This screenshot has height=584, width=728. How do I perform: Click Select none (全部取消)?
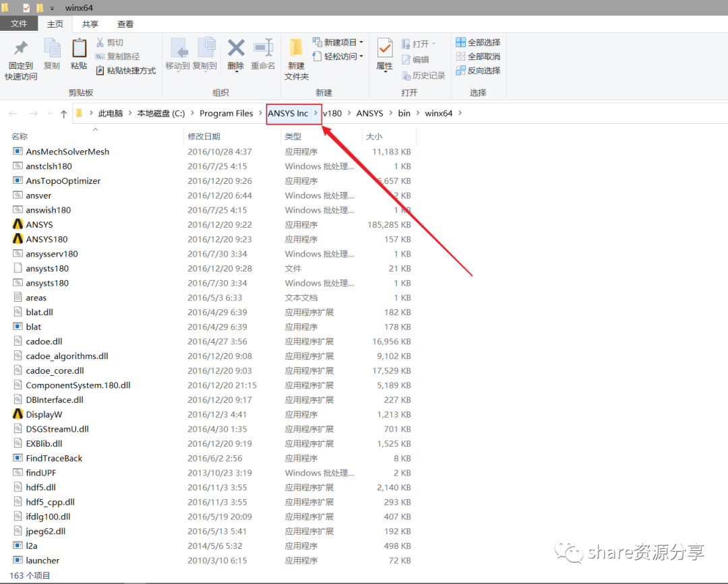[478, 56]
